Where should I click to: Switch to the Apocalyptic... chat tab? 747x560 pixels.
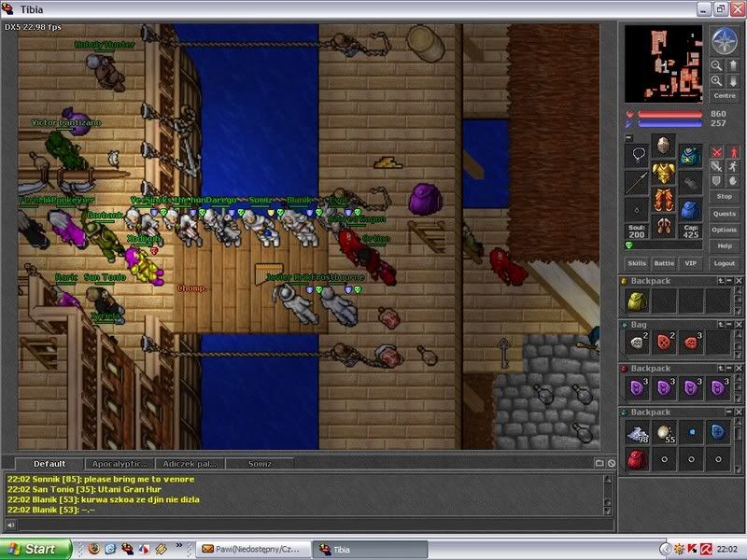pos(120,464)
